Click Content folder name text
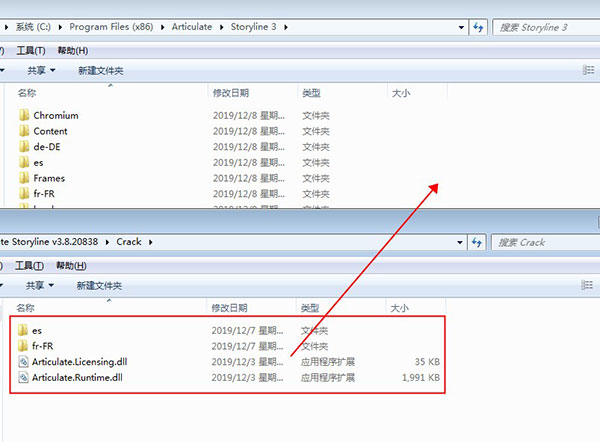Screen dimensions: 600x442 50,131
